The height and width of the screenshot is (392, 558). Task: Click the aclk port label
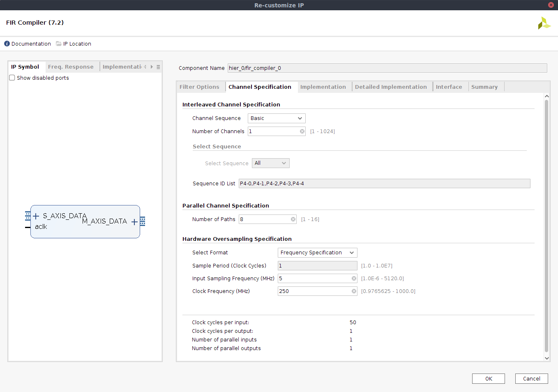(x=41, y=227)
